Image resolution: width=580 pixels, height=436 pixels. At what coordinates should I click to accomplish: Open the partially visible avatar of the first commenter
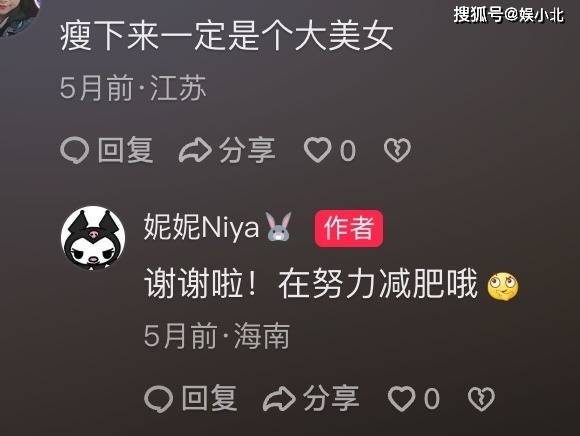[18, 18]
